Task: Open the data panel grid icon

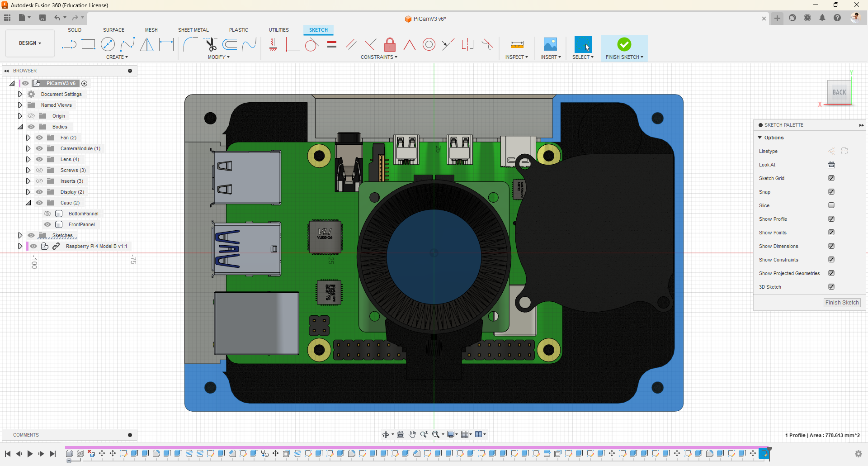Action: [7, 18]
